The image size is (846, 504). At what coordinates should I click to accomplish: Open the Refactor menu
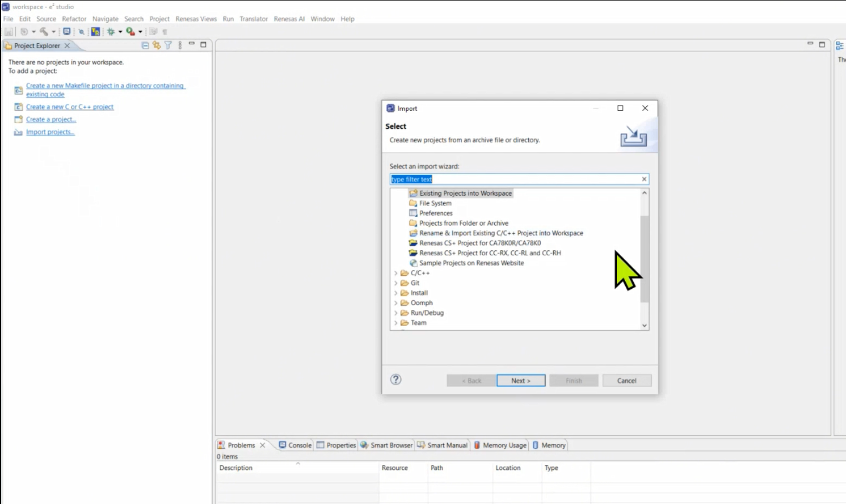(x=74, y=19)
